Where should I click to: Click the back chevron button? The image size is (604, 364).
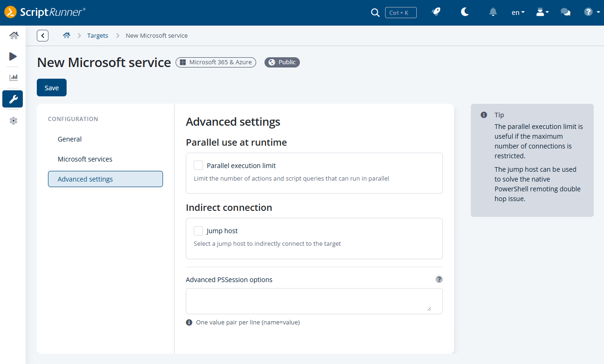tap(43, 35)
